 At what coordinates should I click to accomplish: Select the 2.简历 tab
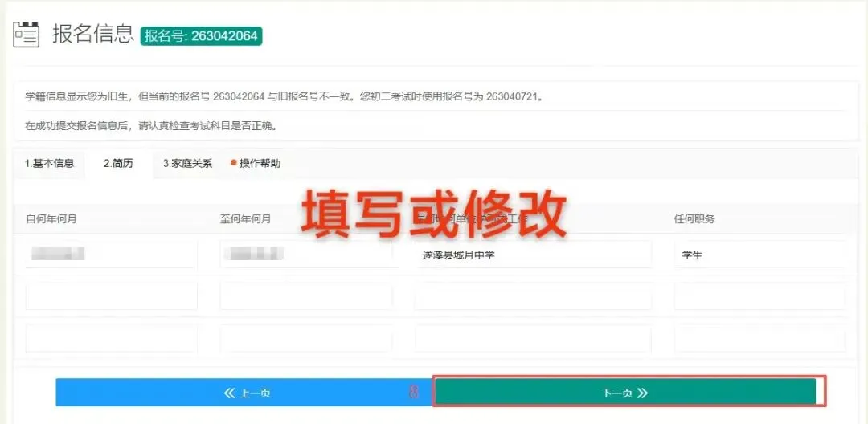[118, 164]
